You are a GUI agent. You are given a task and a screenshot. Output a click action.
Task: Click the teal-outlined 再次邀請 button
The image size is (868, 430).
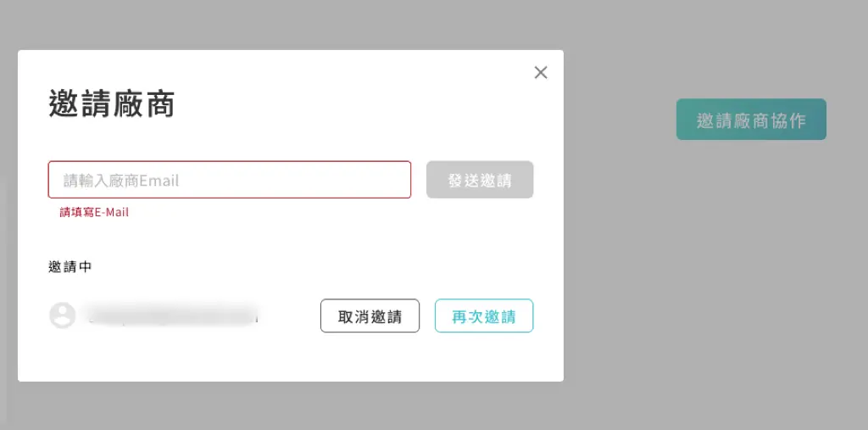[484, 316]
